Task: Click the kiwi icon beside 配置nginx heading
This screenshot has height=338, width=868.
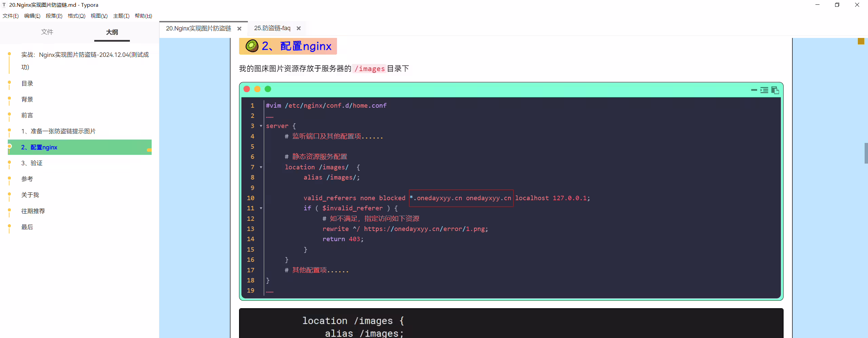Action: pyautogui.click(x=252, y=46)
